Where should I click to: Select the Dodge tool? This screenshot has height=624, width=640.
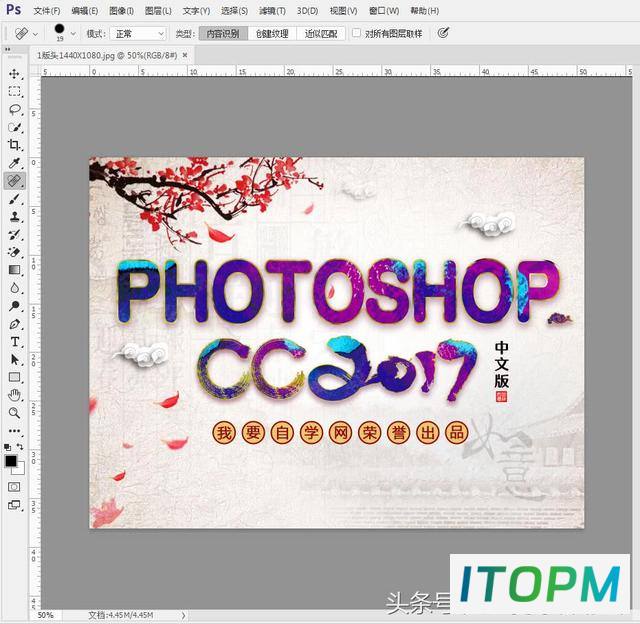(15, 306)
